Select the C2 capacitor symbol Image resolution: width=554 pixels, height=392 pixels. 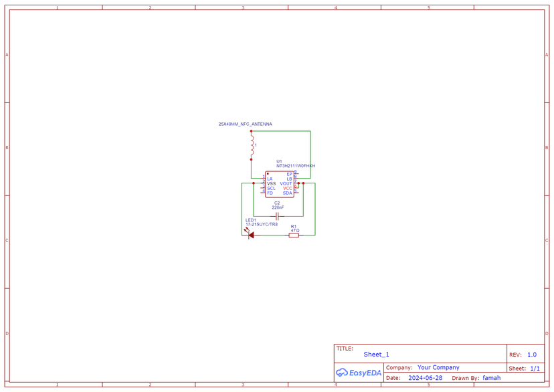tap(278, 216)
